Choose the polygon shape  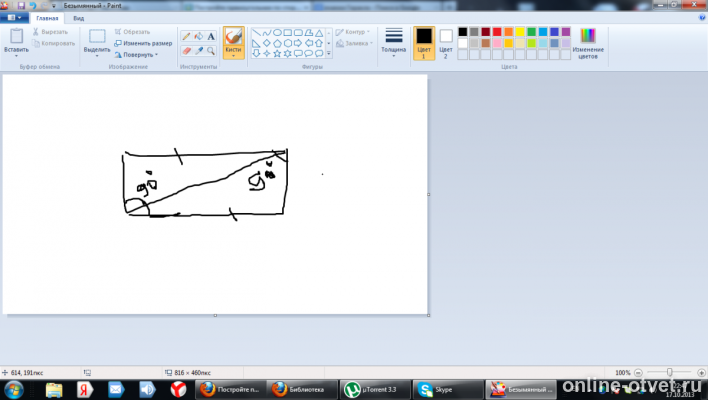(x=309, y=33)
